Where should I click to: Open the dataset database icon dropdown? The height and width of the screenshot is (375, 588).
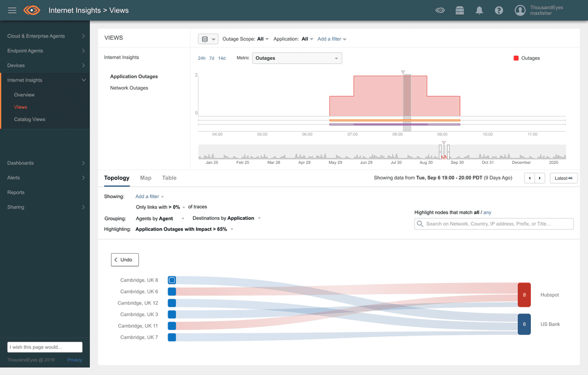[x=207, y=39]
